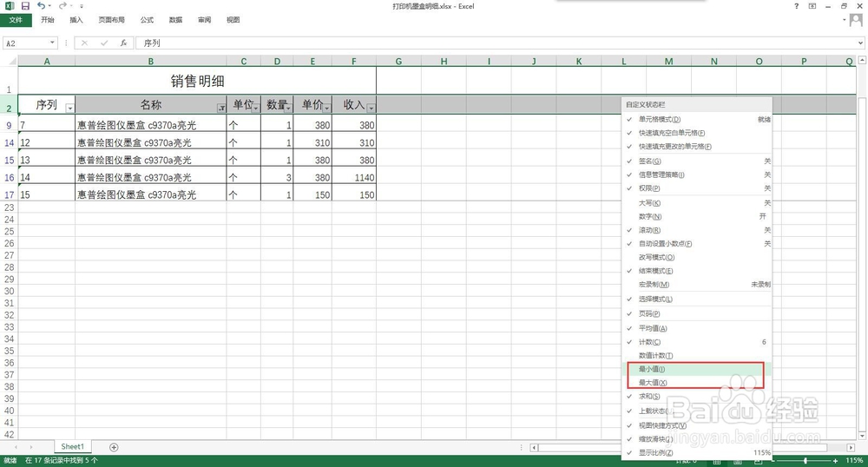868x467 pixels.
Task: Expand the Name Box dropdown
Action: (53, 43)
